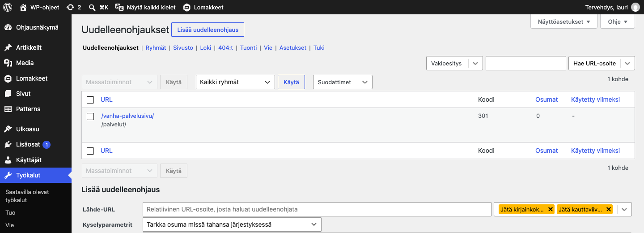Open the Tuo submenu item

click(x=10, y=212)
